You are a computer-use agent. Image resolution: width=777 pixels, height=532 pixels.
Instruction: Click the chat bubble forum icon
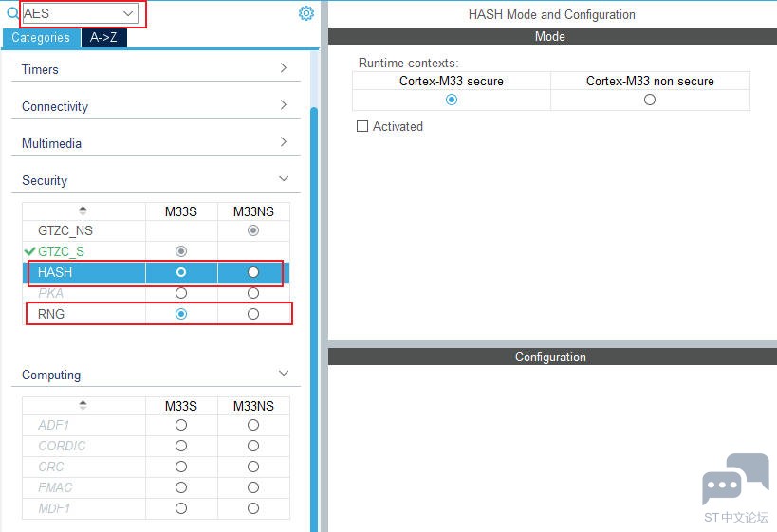[x=735, y=479]
